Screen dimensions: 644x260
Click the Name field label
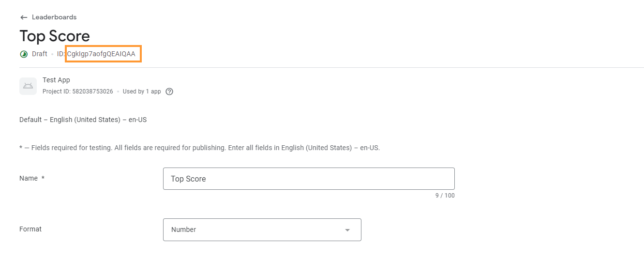(29, 178)
